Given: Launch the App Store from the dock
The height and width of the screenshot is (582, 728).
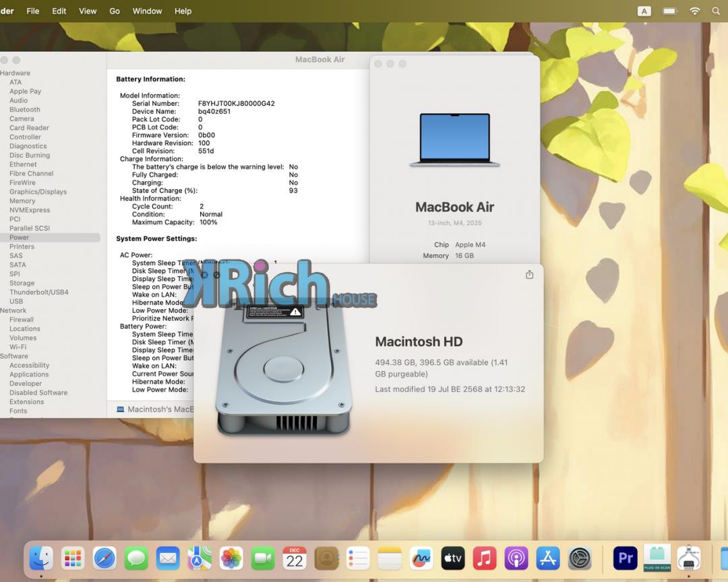Looking at the screenshot, I should (x=548, y=558).
